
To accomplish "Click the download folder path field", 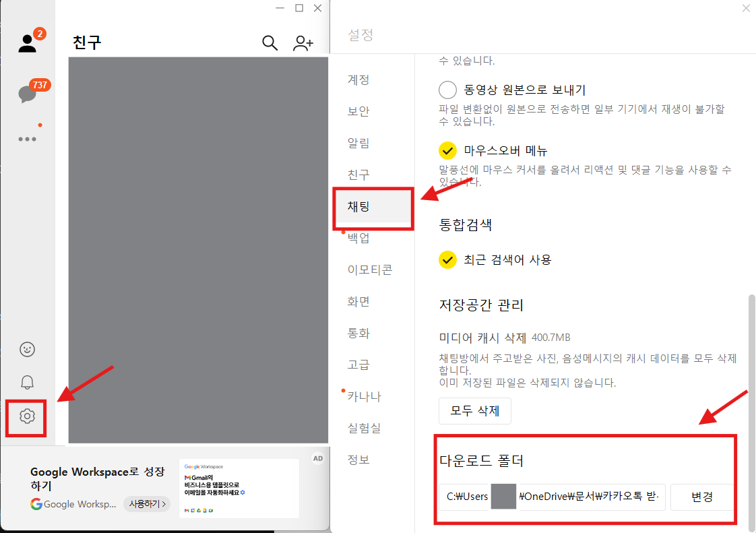I will (552, 497).
